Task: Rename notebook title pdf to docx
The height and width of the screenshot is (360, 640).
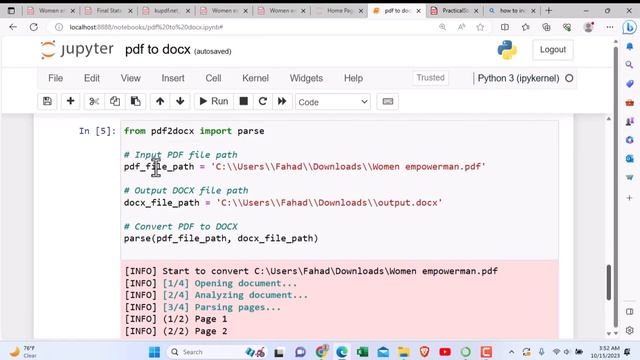Action: [x=158, y=50]
